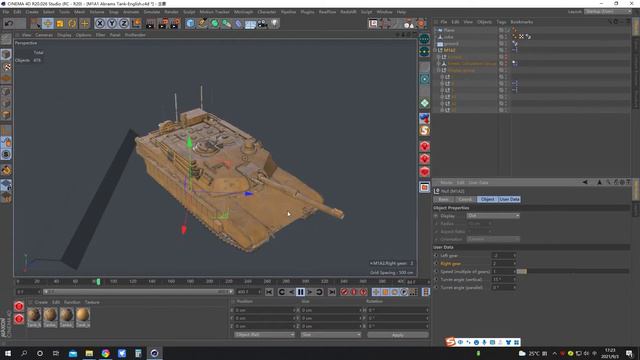Select the User Data tab in Attributes
This screenshot has height=360, width=640.
pyautogui.click(x=509, y=199)
